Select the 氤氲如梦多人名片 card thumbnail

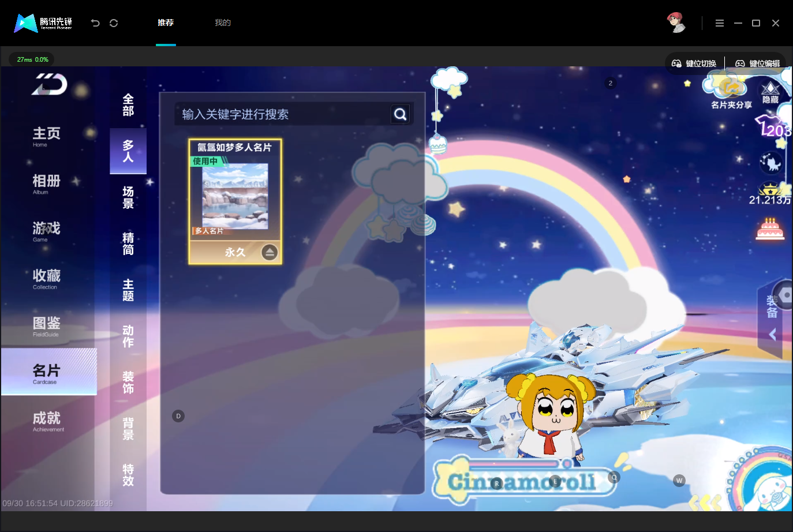tap(235, 201)
